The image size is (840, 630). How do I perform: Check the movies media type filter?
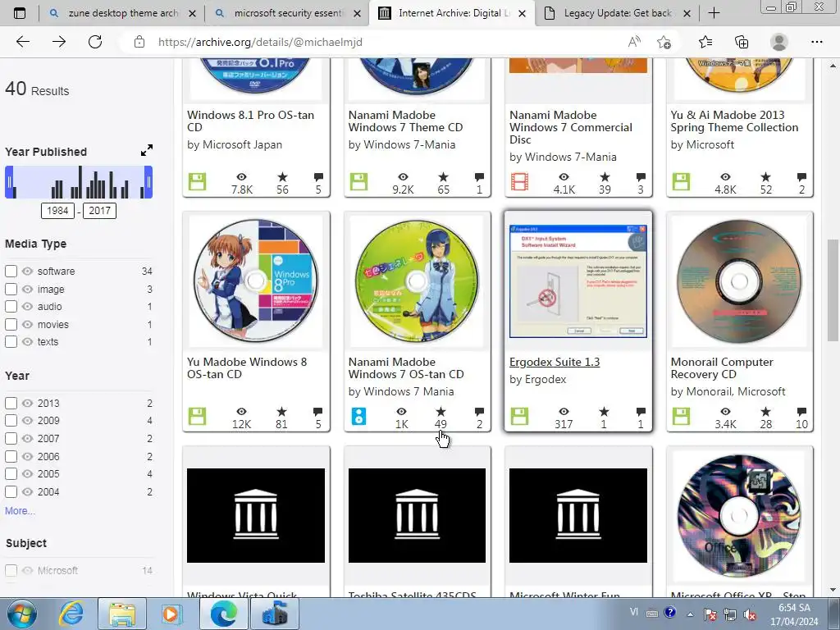(11, 325)
